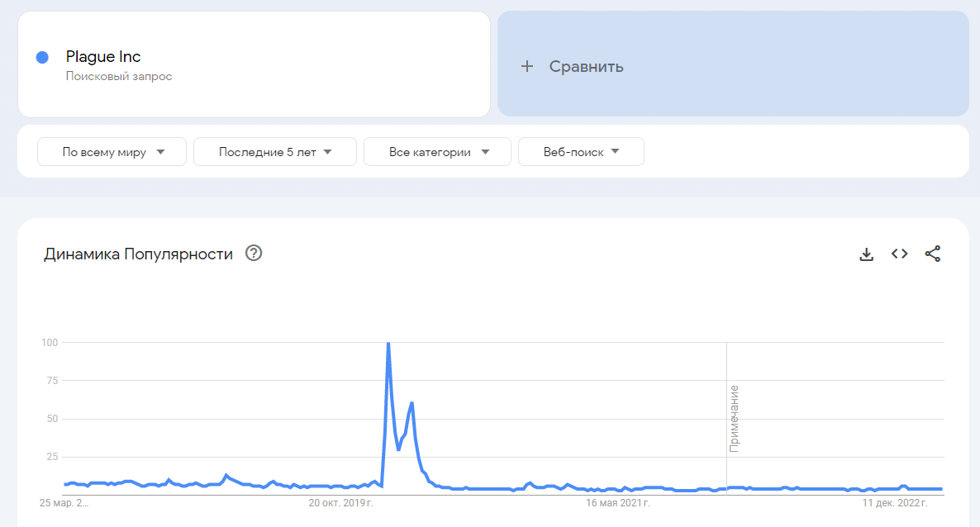Click the tallest peak of the graph
The width and height of the screenshot is (980, 527).
point(388,344)
